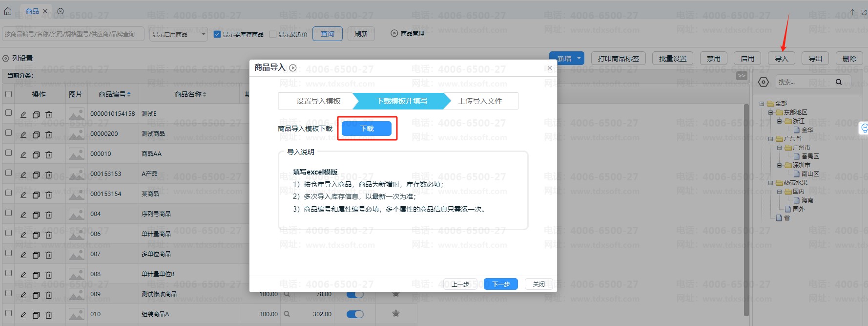Click edit pencil icon for product 0000010154158
Viewport: 868px width, 326px height.
click(23, 115)
